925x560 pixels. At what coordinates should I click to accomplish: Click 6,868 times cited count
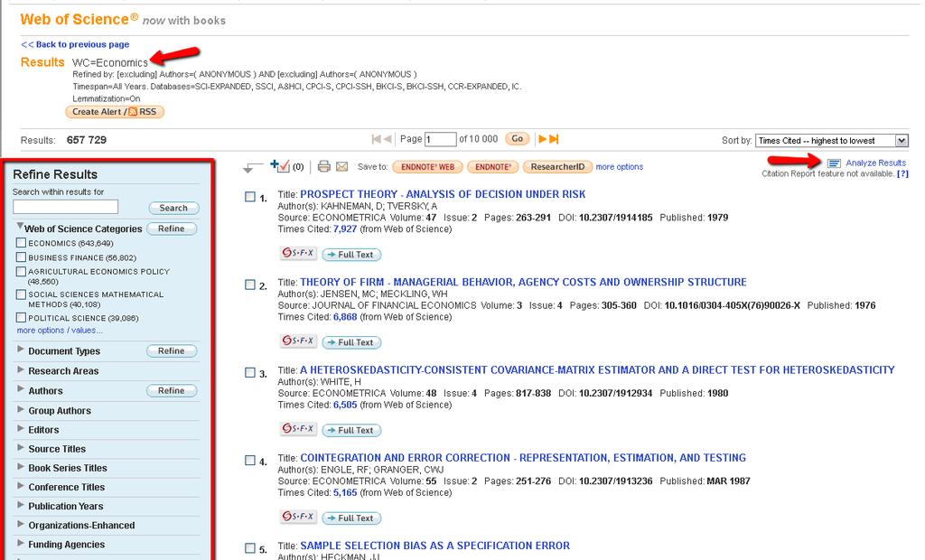point(345,317)
